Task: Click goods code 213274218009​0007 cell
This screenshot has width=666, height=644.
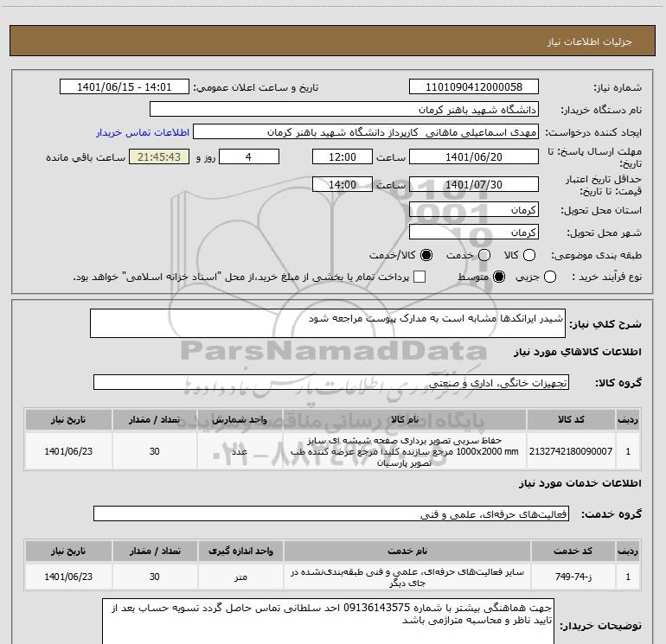Action: point(571,451)
